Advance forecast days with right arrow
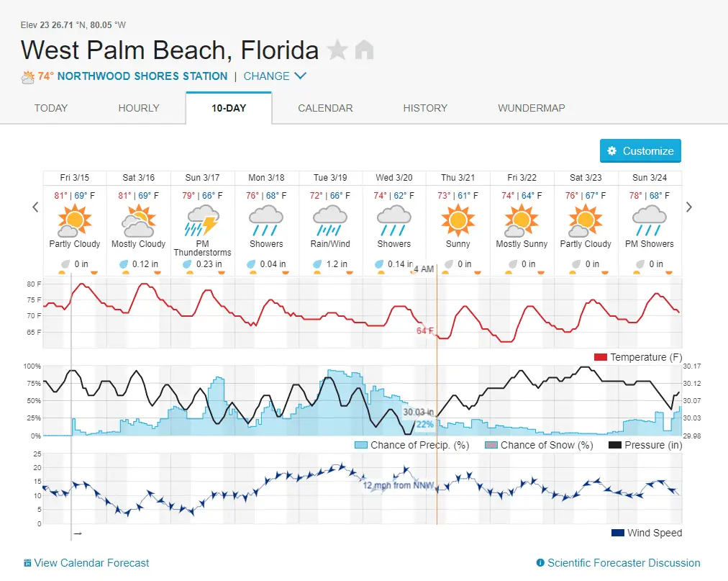 tap(689, 207)
